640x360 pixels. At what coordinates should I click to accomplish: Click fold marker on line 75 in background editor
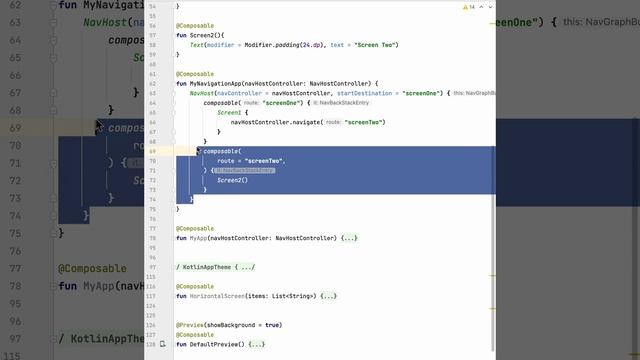point(53,233)
